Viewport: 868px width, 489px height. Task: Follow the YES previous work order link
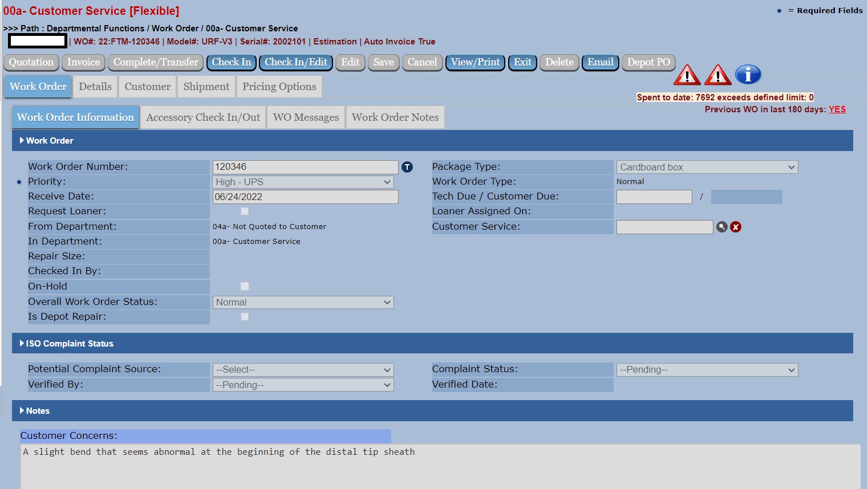[x=837, y=109]
